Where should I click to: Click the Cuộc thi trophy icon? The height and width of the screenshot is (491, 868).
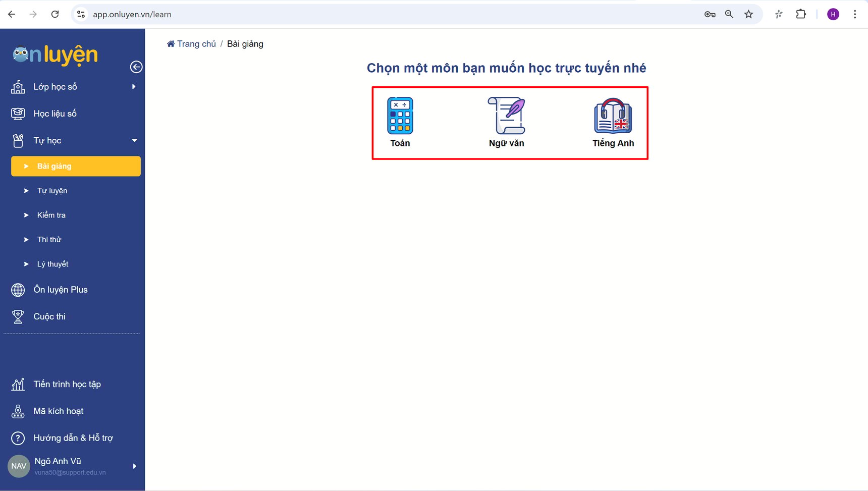18,316
